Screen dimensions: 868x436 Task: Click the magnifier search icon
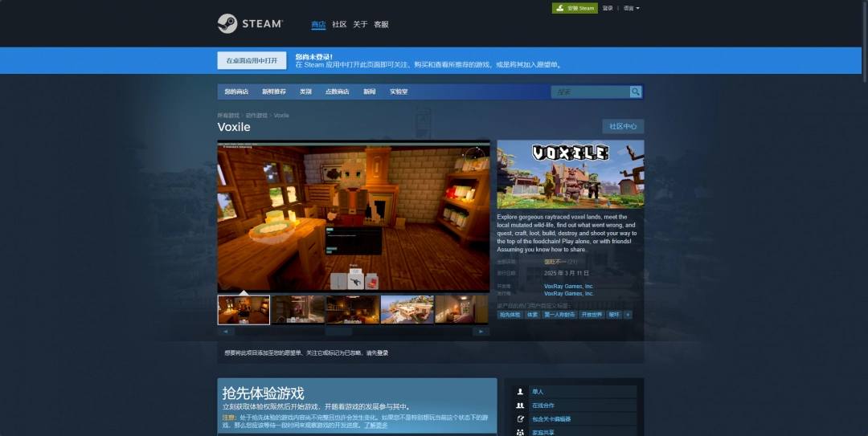coord(636,92)
